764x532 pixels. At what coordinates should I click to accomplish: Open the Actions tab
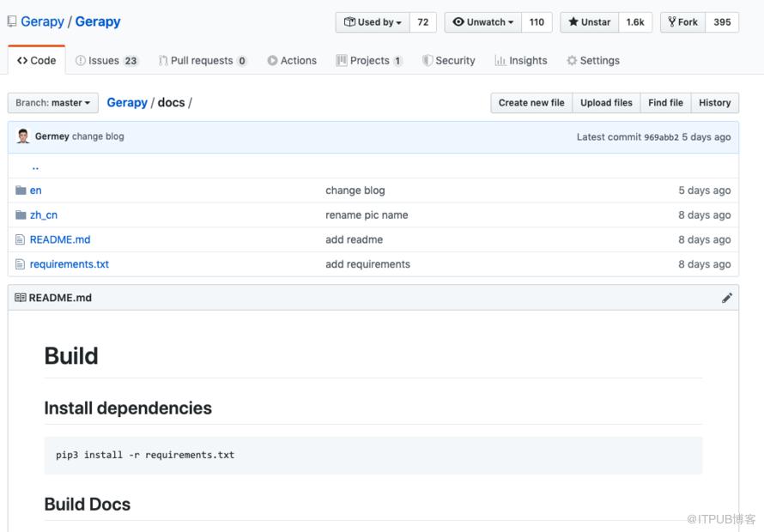coord(292,60)
